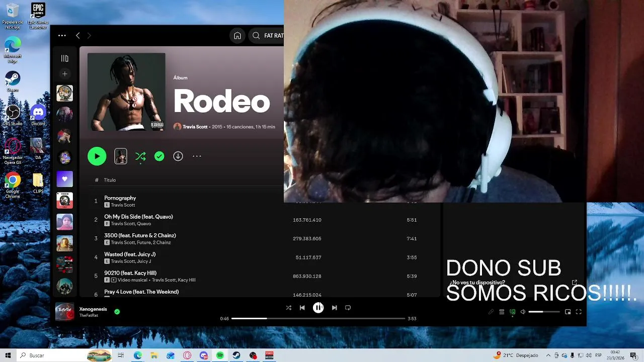Click the Video musical icon on 90210 row
Image resolution: width=644 pixels, height=362 pixels.
click(x=114, y=280)
